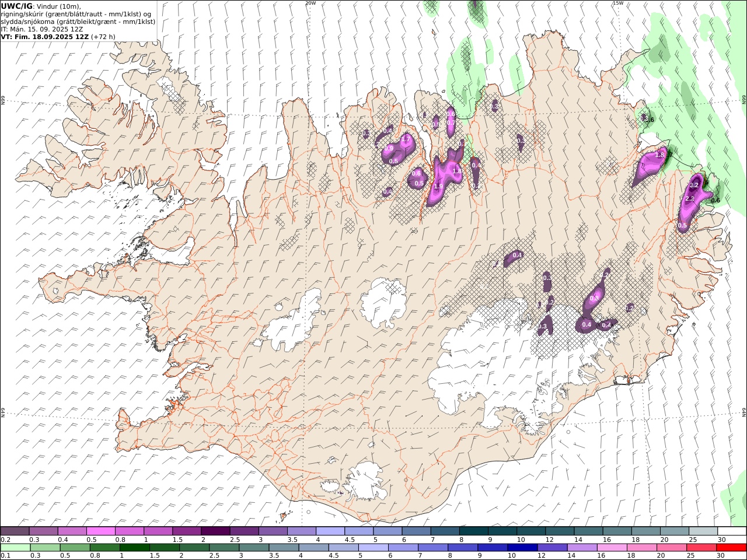Select lower scale red-pink 25–30 swatch
Image resolution: width=747 pixels, height=560 pixels.
click(702, 548)
